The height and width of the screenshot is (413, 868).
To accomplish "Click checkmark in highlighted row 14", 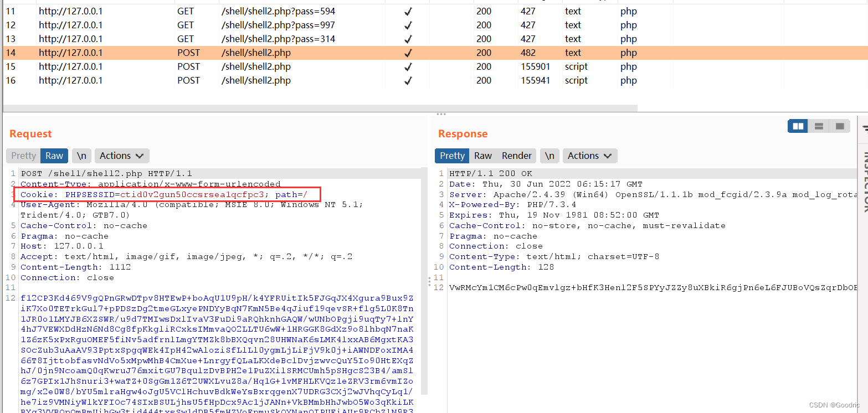I will click(408, 53).
